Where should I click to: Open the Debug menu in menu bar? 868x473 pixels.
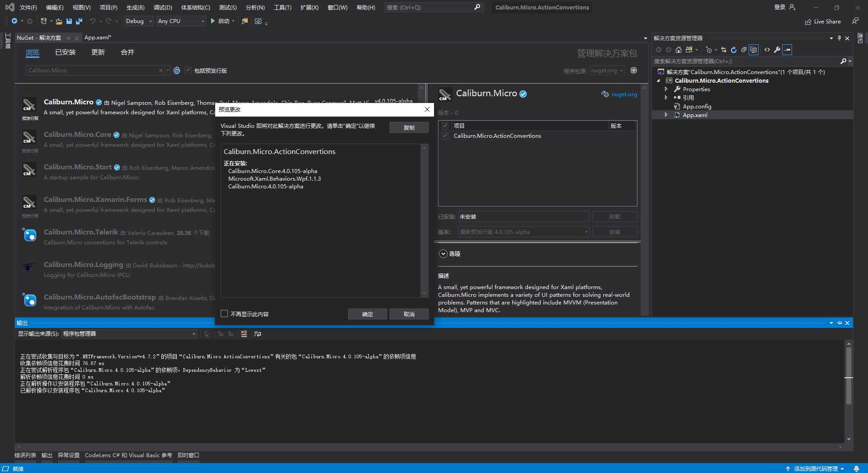(163, 7)
